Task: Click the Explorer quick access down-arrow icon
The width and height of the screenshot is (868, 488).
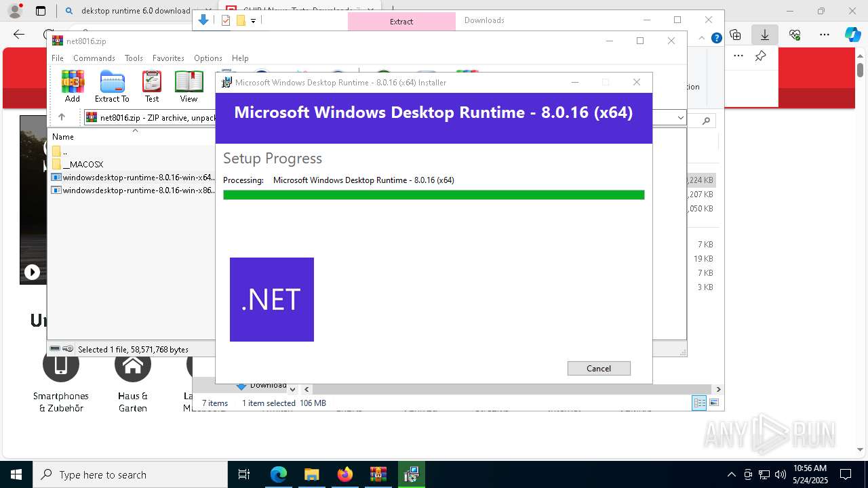Action: 203,20
